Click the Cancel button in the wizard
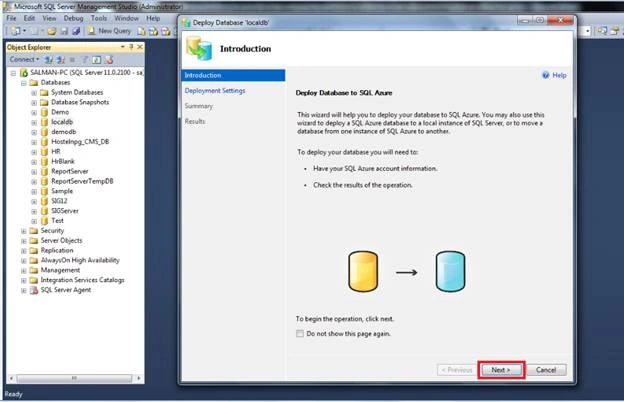 [546, 370]
